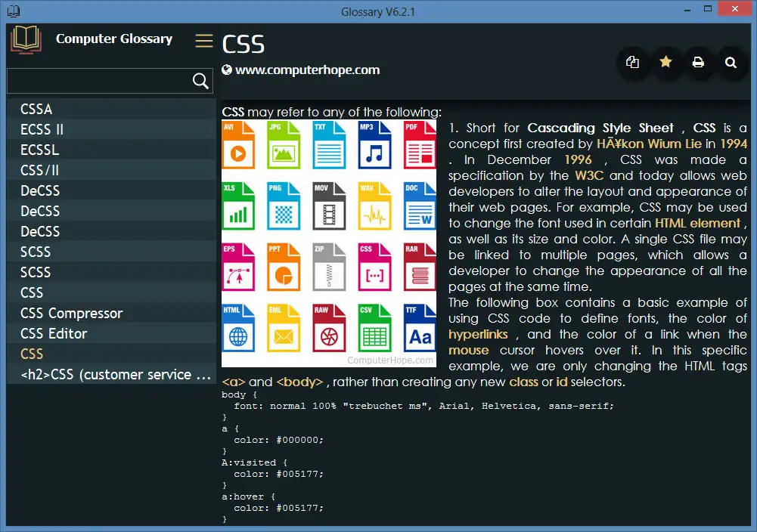Click the PPT file type icon
The height and width of the screenshot is (532, 757).
tap(284, 267)
